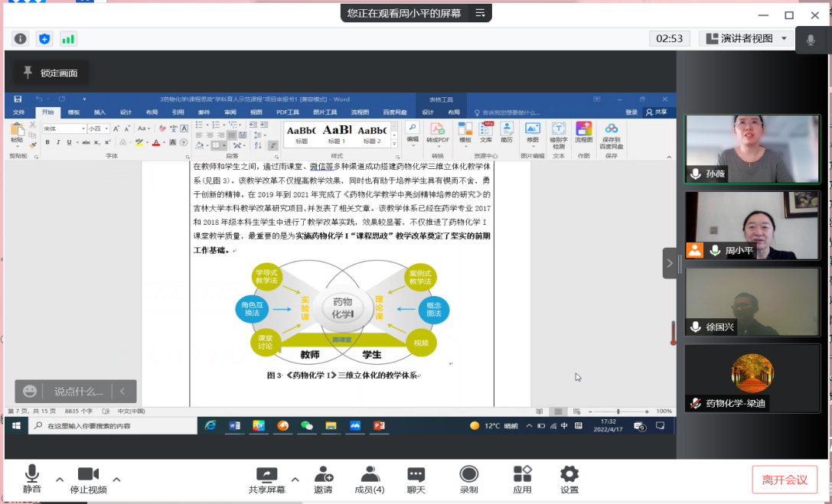Viewport: 832px width, 504px height.
Task: Toggle 锁定画面 pin screen
Action: coord(51,73)
